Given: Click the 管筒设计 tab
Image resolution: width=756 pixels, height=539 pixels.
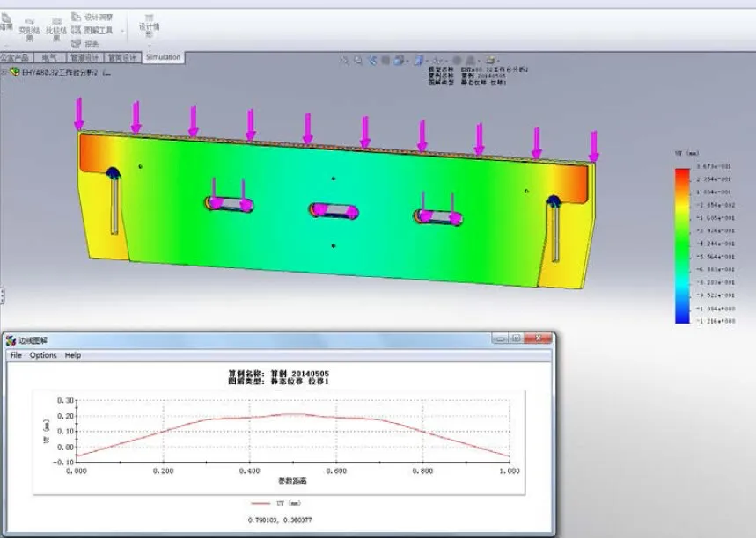Looking at the screenshot, I should tap(123, 58).
